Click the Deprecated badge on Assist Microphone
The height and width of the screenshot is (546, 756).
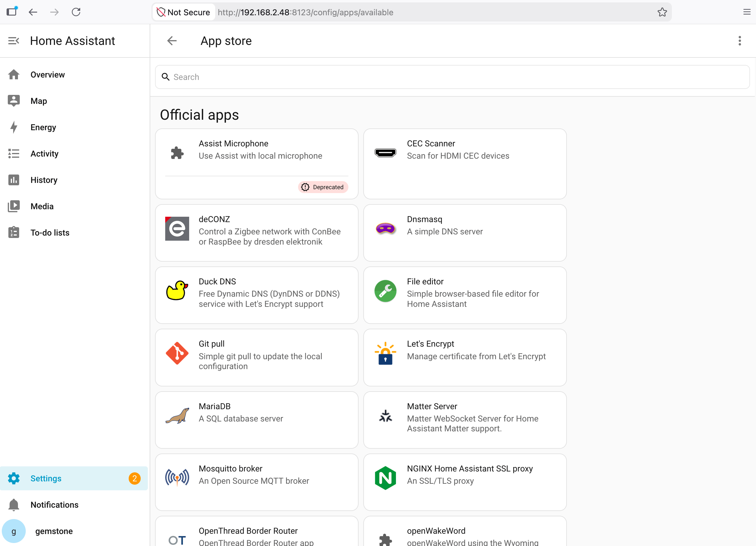click(x=323, y=187)
